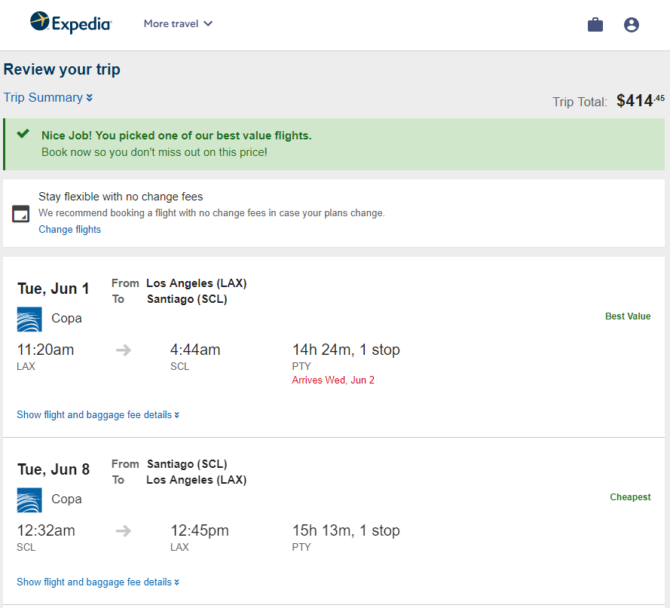
Task: Click the Copa logo on Jun 8 flight
Action: [29, 500]
